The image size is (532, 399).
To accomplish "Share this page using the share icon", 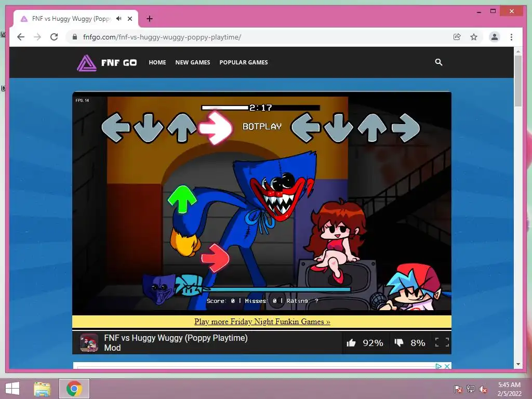I will (x=457, y=37).
